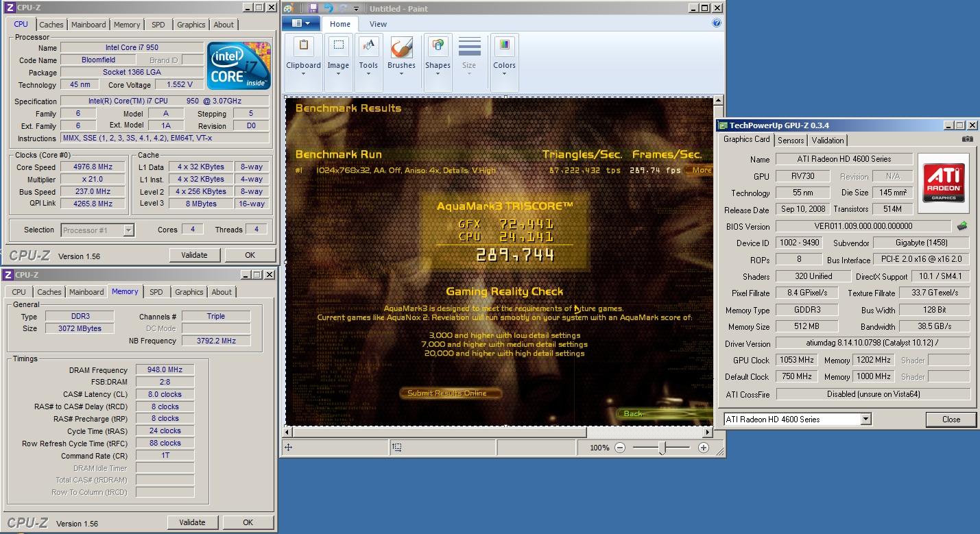The width and height of the screenshot is (980, 534).
Task: Select the Brushes tool icon
Action: click(x=401, y=47)
